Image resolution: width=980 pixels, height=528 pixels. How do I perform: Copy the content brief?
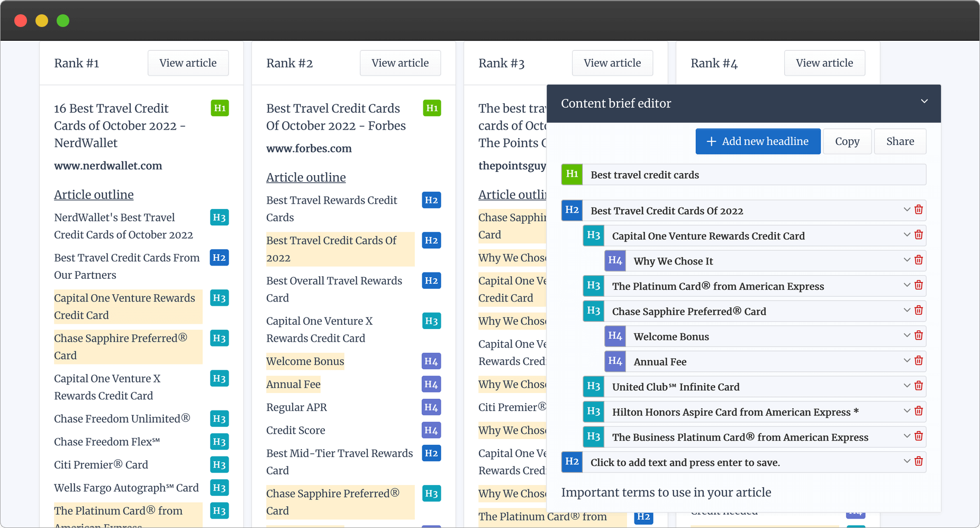tap(847, 141)
